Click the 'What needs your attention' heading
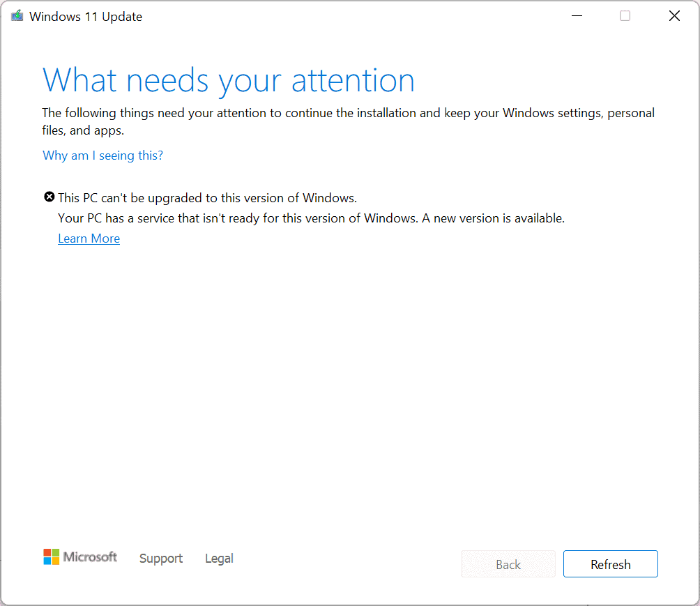The image size is (700, 606). [229, 81]
